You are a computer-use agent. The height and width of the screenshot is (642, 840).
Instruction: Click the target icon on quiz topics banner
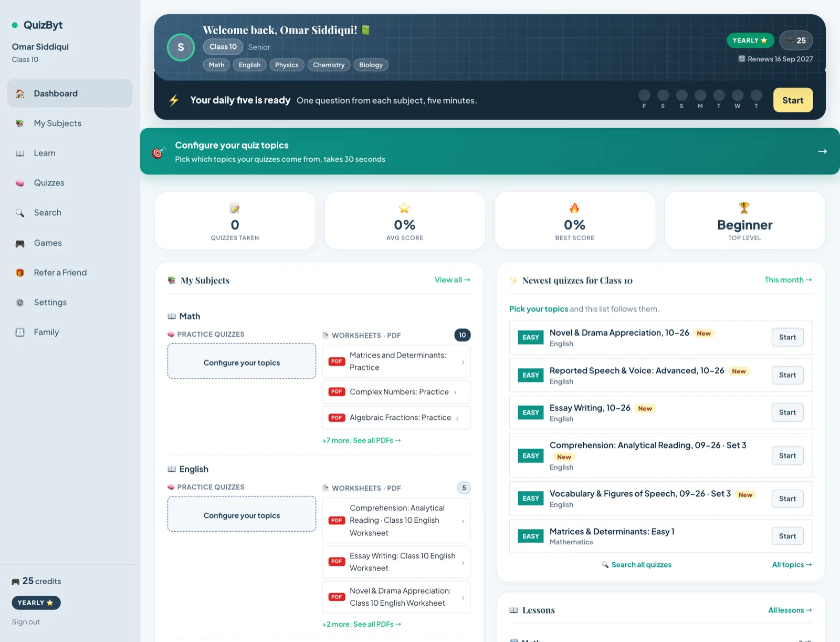click(158, 152)
